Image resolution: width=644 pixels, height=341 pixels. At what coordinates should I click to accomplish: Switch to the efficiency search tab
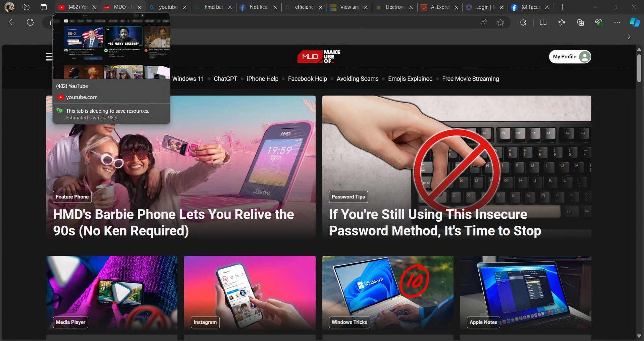click(304, 7)
